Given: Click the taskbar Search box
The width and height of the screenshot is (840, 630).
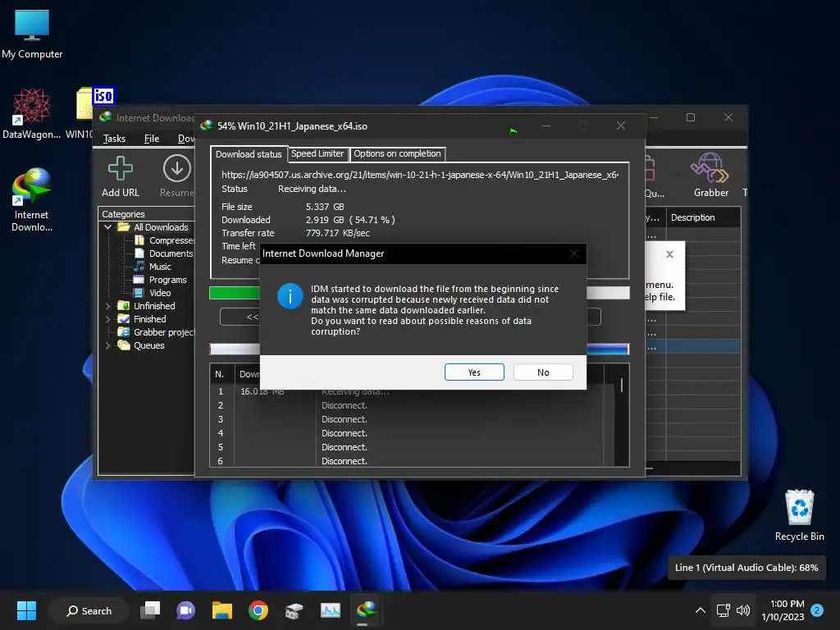Looking at the screenshot, I should 89,610.
